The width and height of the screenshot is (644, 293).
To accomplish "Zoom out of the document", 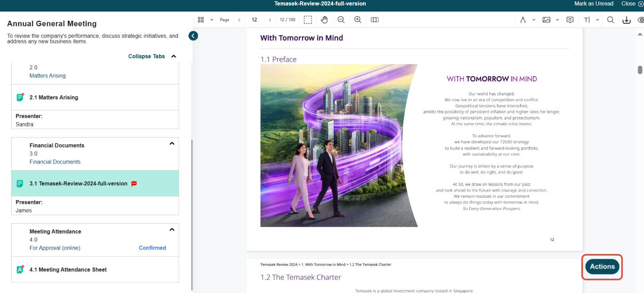I will click(341, 20).
